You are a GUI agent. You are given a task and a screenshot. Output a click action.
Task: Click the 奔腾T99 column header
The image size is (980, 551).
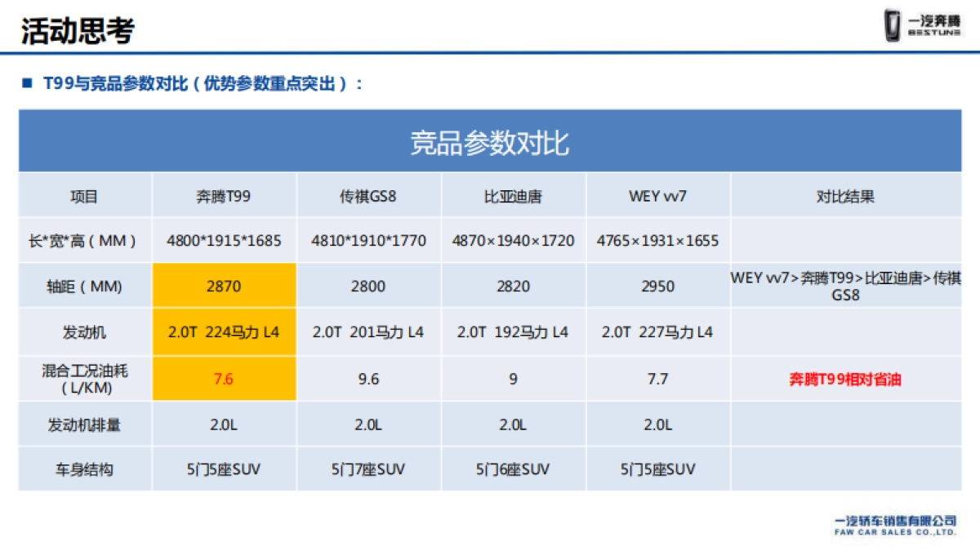[224, 197]
